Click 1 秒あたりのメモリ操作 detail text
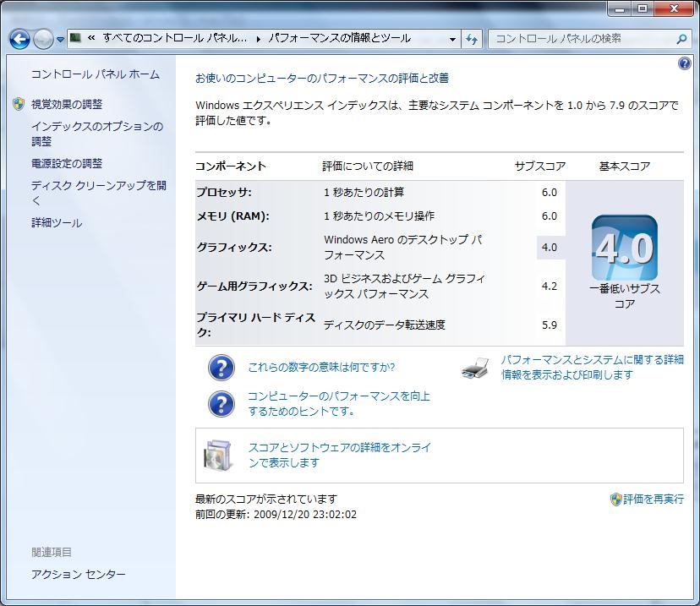Viewport: 700px width, 606px height. 379,216
